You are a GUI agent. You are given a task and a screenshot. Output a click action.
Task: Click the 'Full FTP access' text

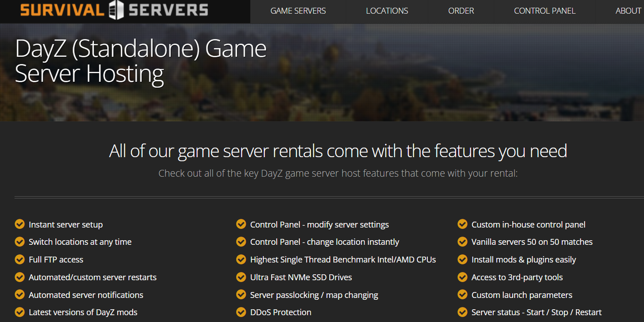point(56,260)
